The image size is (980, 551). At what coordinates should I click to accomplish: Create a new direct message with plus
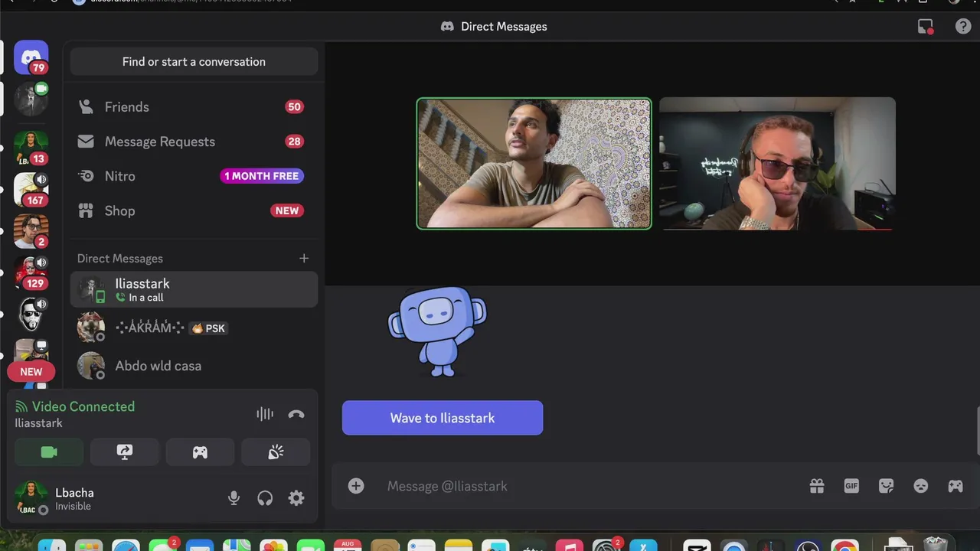pyautogui.click(x=304, y=259)
